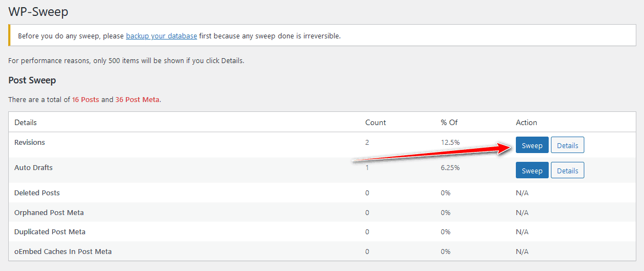The image size is (644, 271).
Task: Click the Post Sweep heading
Action: pyautogui.click(x=32, y=80)
